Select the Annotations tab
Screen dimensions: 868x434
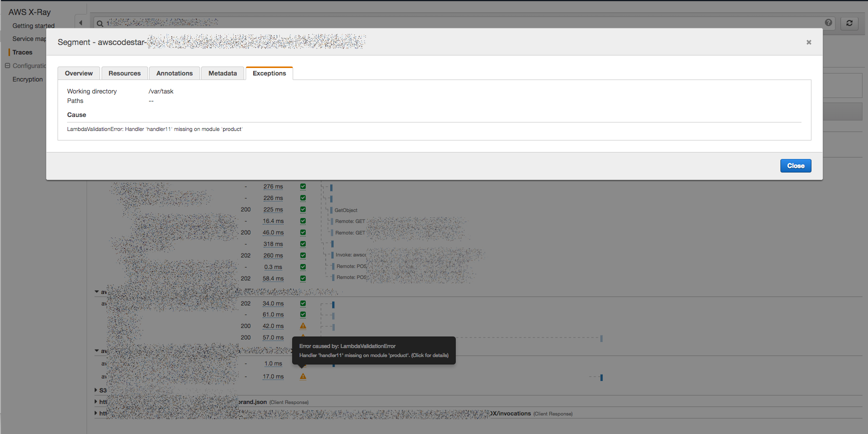(174, 73)
